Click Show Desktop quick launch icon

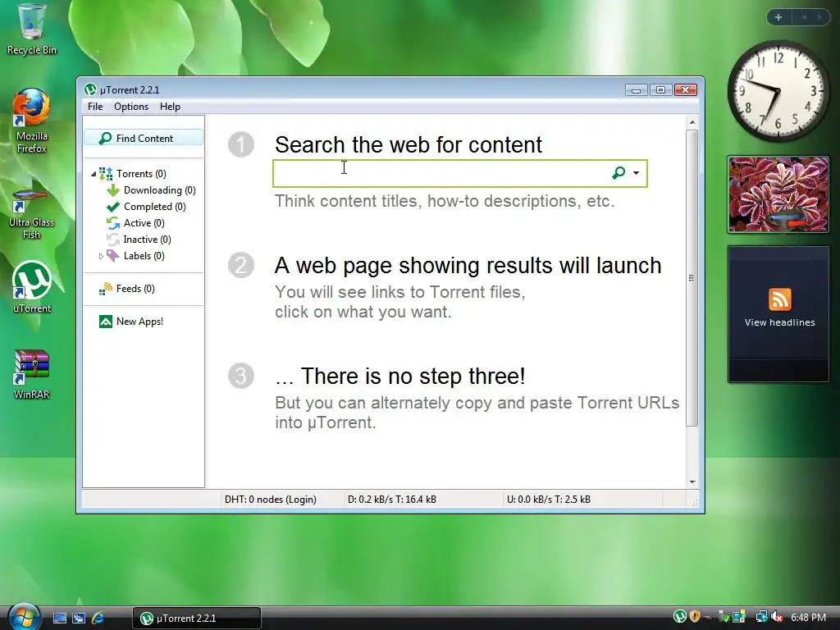click(59, 619)
